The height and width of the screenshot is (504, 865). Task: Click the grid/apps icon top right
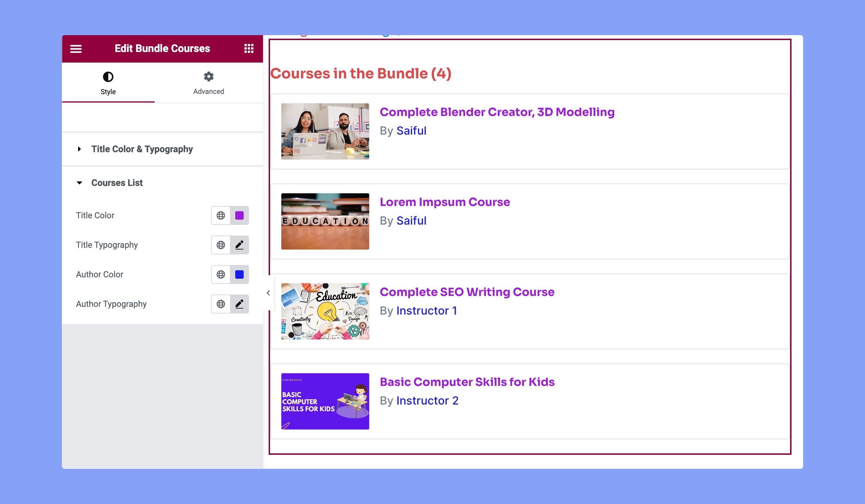pyautogui.click(x=250, y=49)
